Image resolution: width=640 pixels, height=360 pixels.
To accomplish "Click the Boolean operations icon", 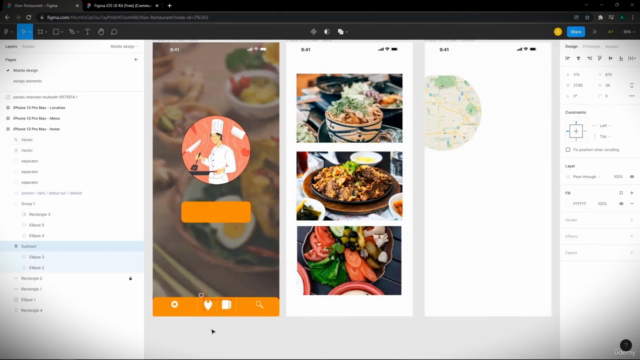I will coord(340,32).
